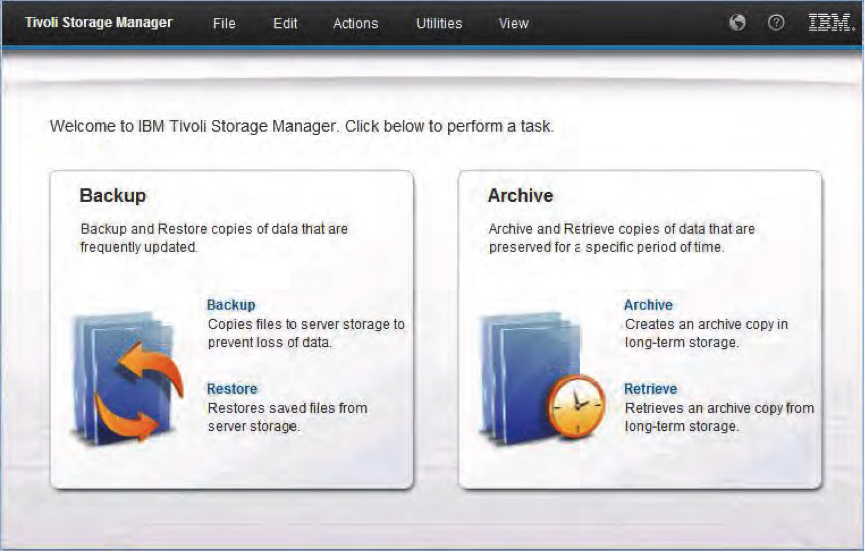This screenshot has height=552, width=865.
Task: Click 'Archive and Retrieve copies of data' description
Action: (x=622, y=238)
